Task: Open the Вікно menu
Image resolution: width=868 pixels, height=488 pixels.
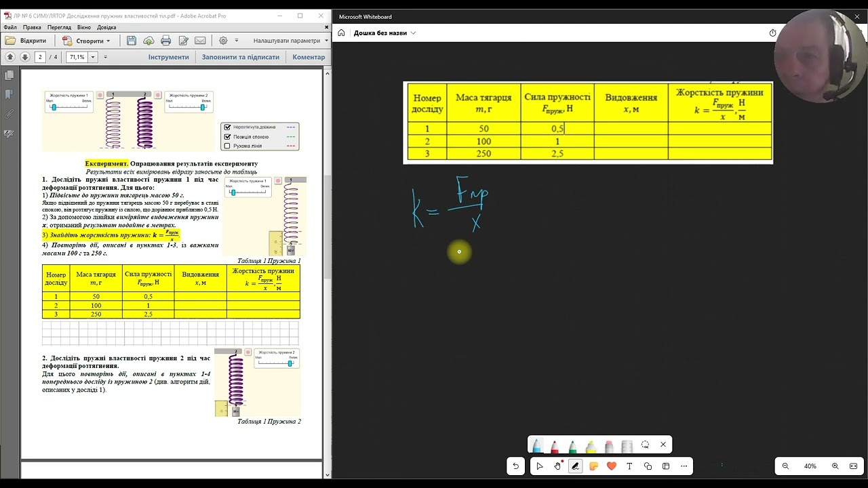Action: tap(84, 27)
